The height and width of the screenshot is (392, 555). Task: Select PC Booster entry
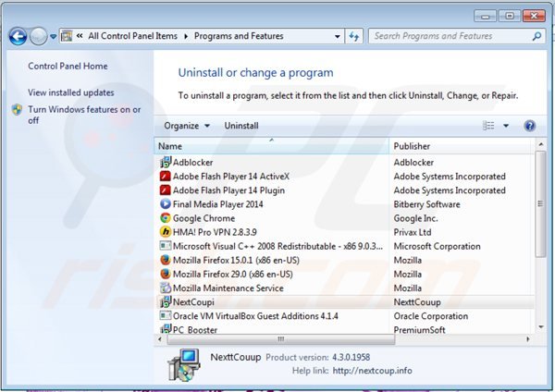[195, 329]
